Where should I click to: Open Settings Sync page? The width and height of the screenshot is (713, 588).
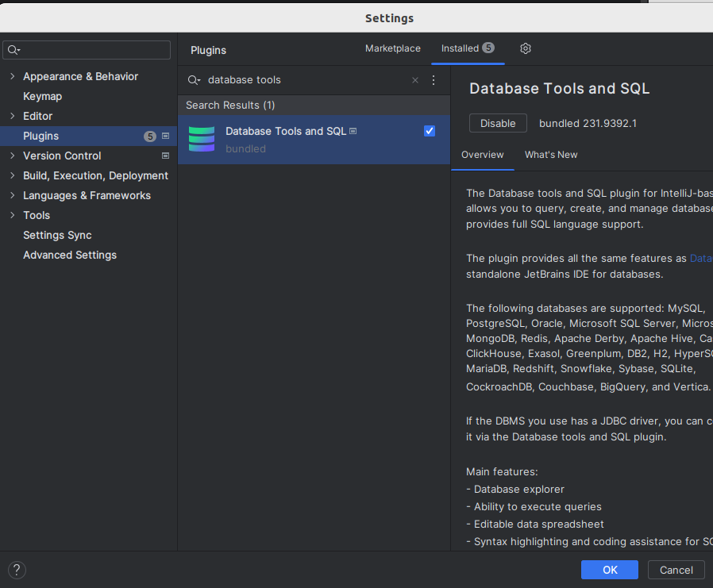pyautogui.click(x=57, y=235)
